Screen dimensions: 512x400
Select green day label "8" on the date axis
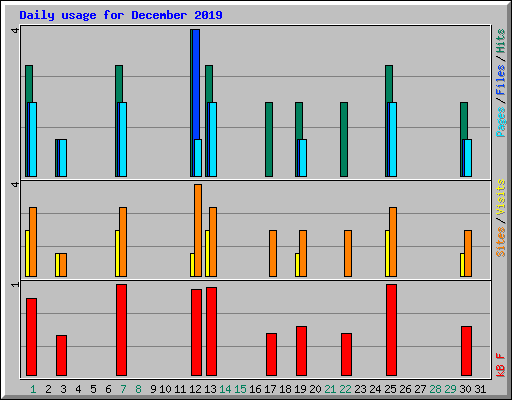138,389
